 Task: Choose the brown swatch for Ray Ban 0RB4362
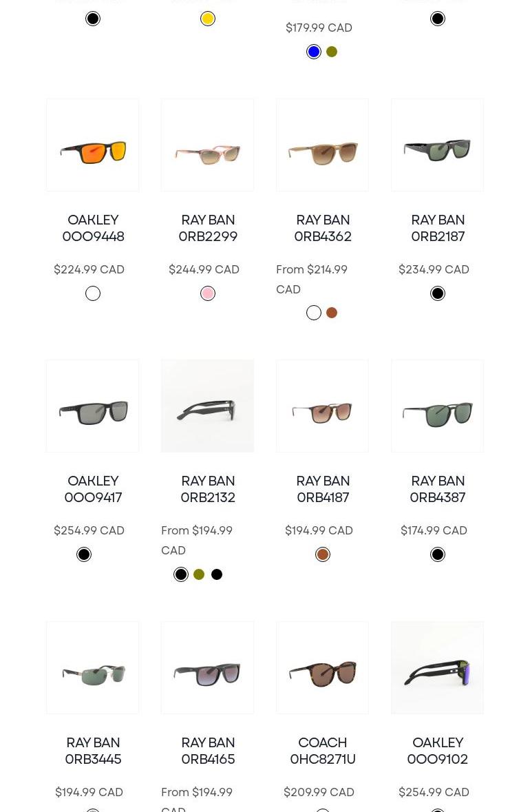pyautogui.click(x=332, y=313)
